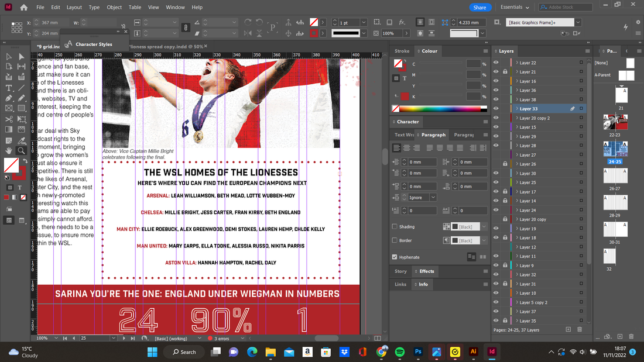Open Photoshop from the taskbar
644x362 pixels.
pos(418,351)
